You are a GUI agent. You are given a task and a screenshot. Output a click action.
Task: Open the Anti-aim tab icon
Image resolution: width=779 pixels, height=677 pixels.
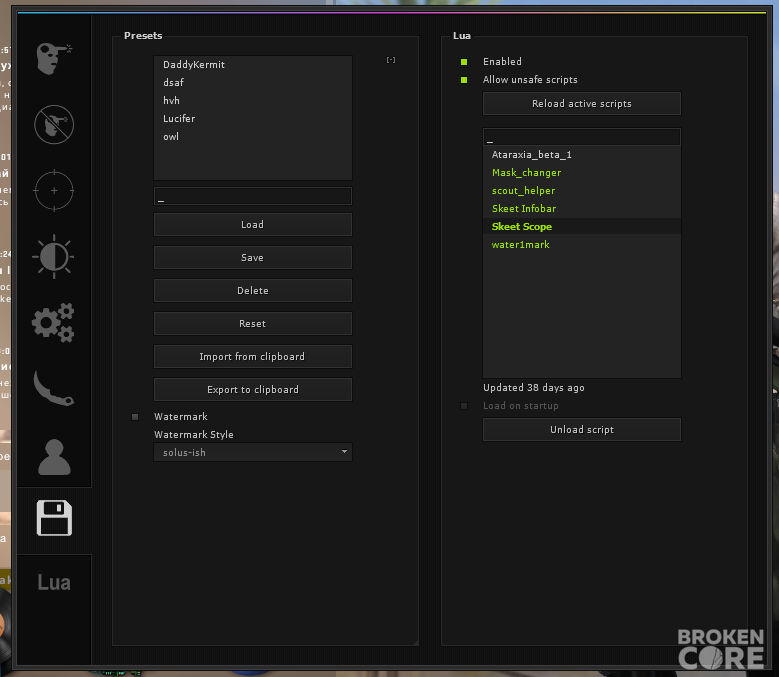pyautogui.click(x=54, y=124)
